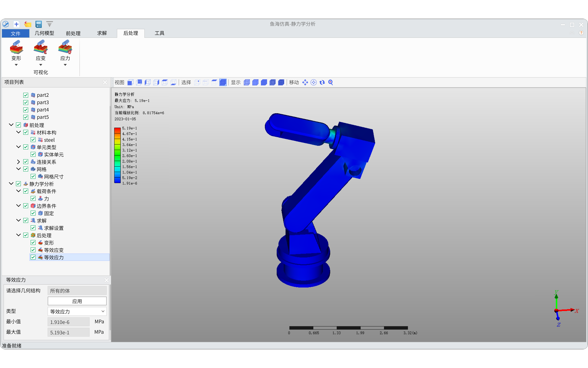Toggle the 实体单元 checkbox

[33, 154]
